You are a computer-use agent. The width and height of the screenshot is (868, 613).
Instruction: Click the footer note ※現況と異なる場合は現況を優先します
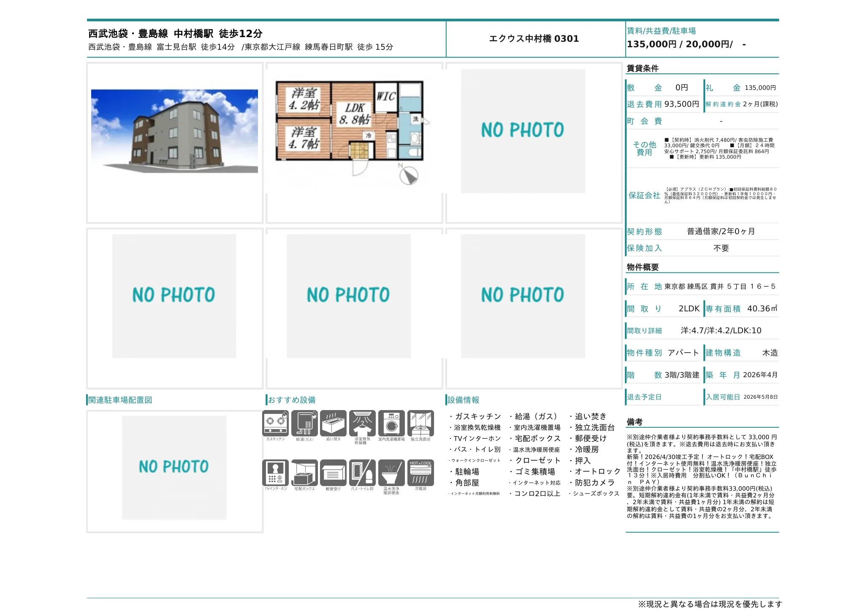coord(710,604)
